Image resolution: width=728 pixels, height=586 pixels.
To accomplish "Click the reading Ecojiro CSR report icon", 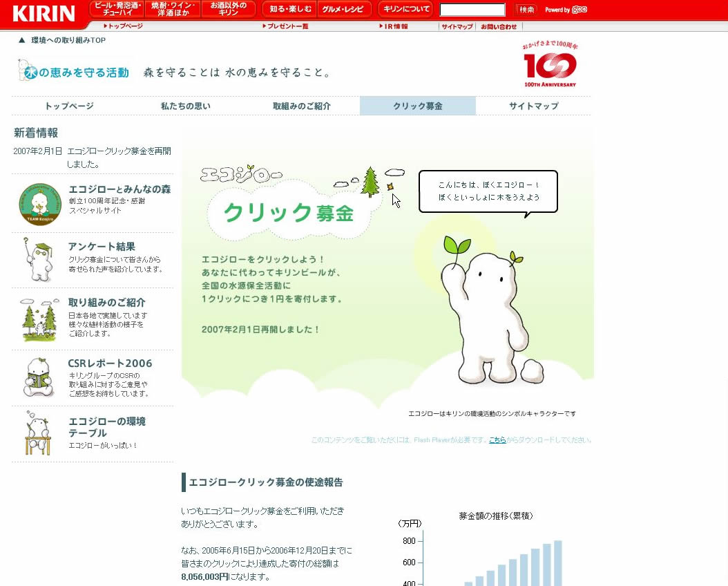I will (x=39, y=377).
